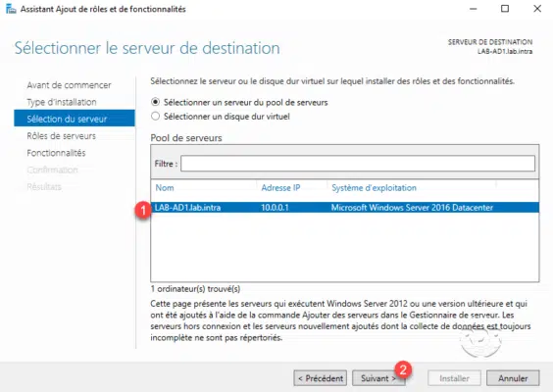Open the Type d'installation step
The height and width of the screenshot is (392, 553).
pyautogui.click(x=62, y=102)
